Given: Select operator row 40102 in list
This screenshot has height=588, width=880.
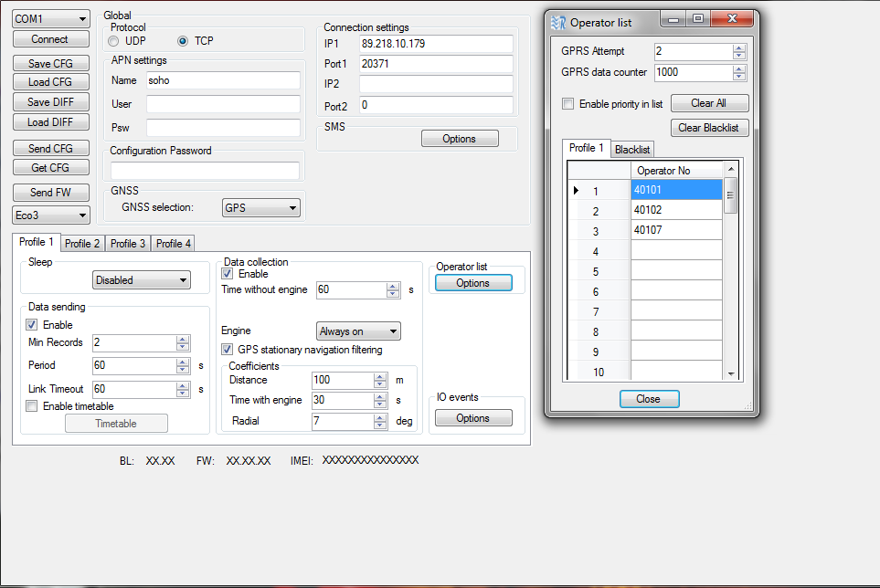Looking at the screenshot, I should [x=675, y=210].
